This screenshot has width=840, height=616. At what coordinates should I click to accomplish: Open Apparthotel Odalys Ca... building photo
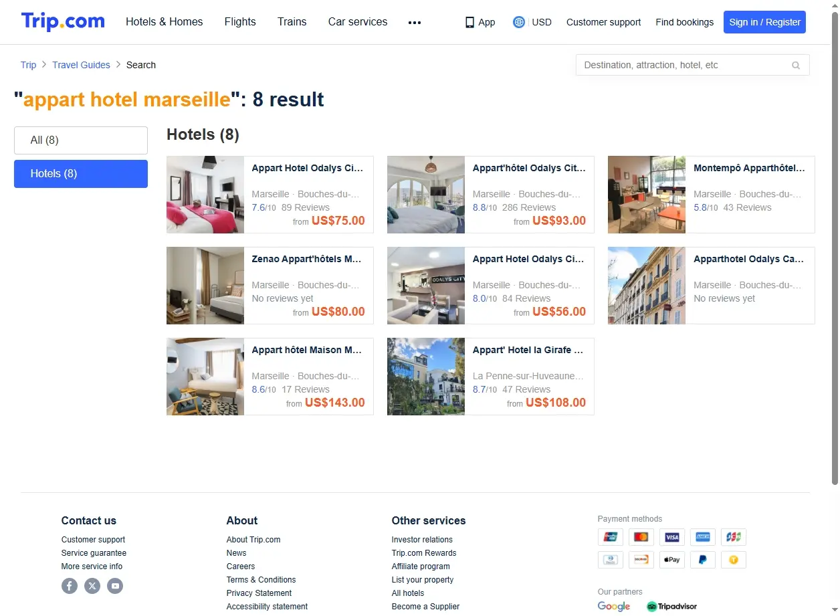(647, 286)
